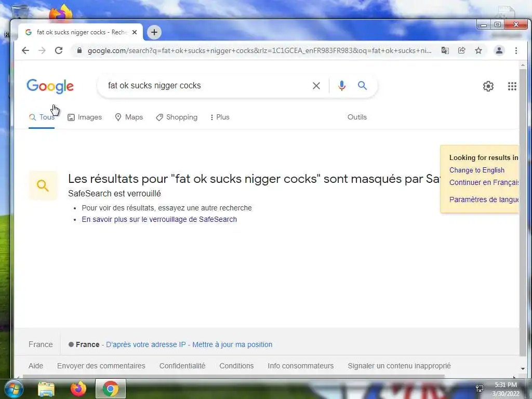Viewport: 532px width, 399px height.
Task: Click the scrollbar down arrow
Action: [523, 369]
